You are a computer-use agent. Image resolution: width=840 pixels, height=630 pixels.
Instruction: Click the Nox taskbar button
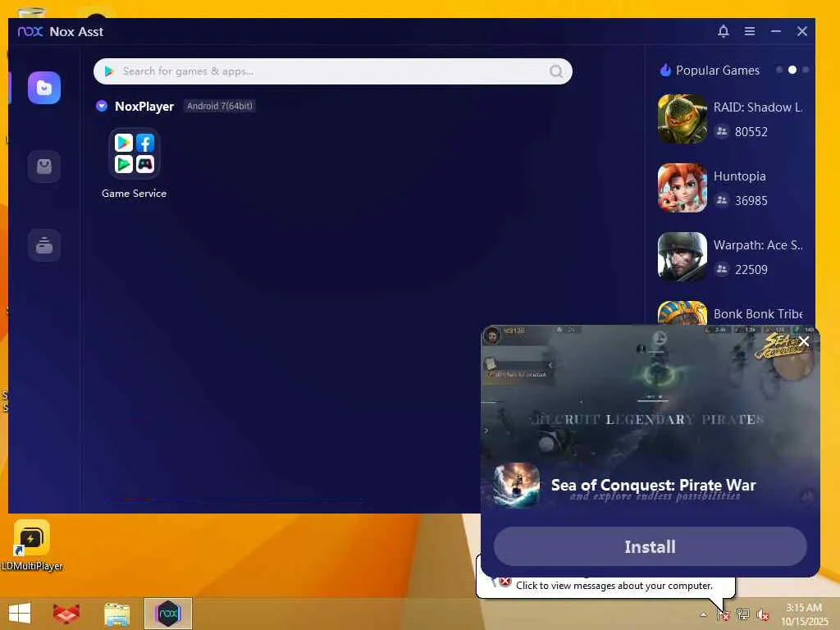pos(167,614)
